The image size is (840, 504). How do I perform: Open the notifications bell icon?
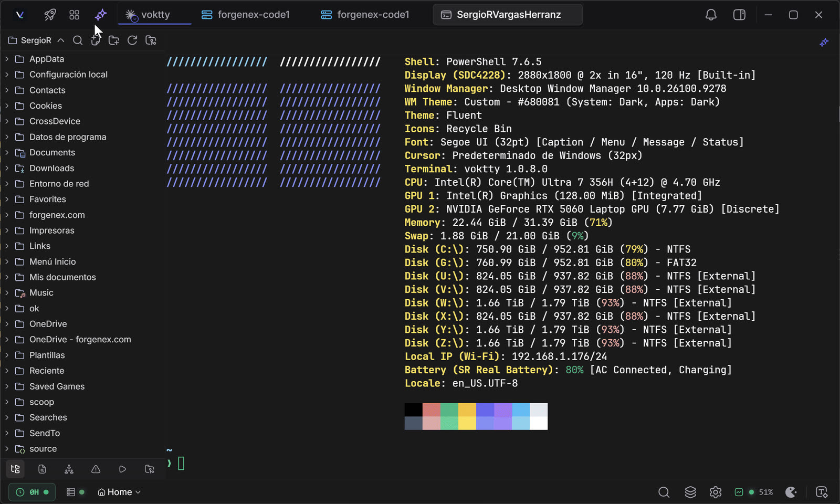[711, 15]
